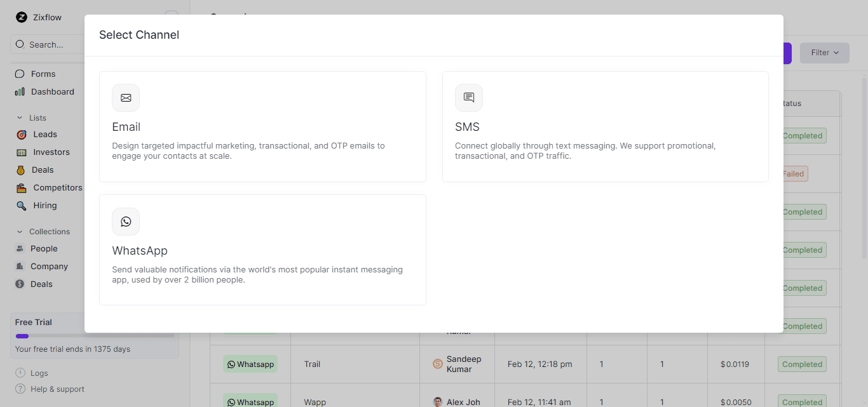Click the Company collection icon
The width and height of the screenshot is (868, 407).
point(20,266)
